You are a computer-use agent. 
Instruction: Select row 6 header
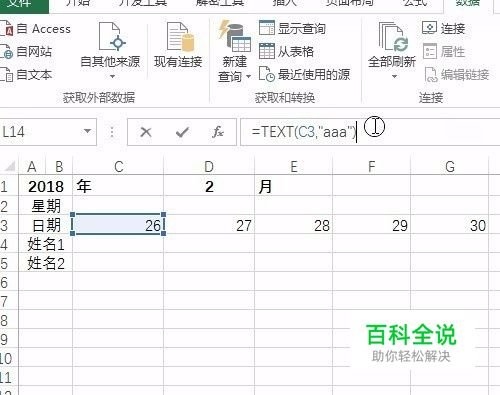(9, 283)
